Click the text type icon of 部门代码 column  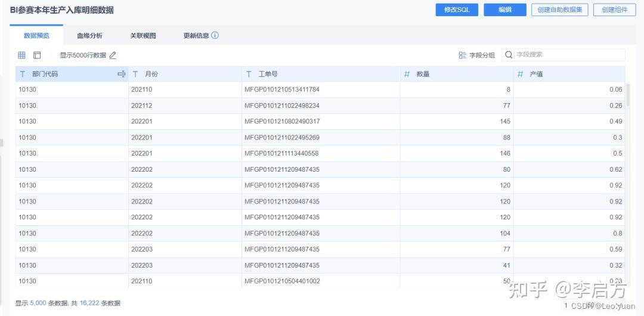coord(23,75)
